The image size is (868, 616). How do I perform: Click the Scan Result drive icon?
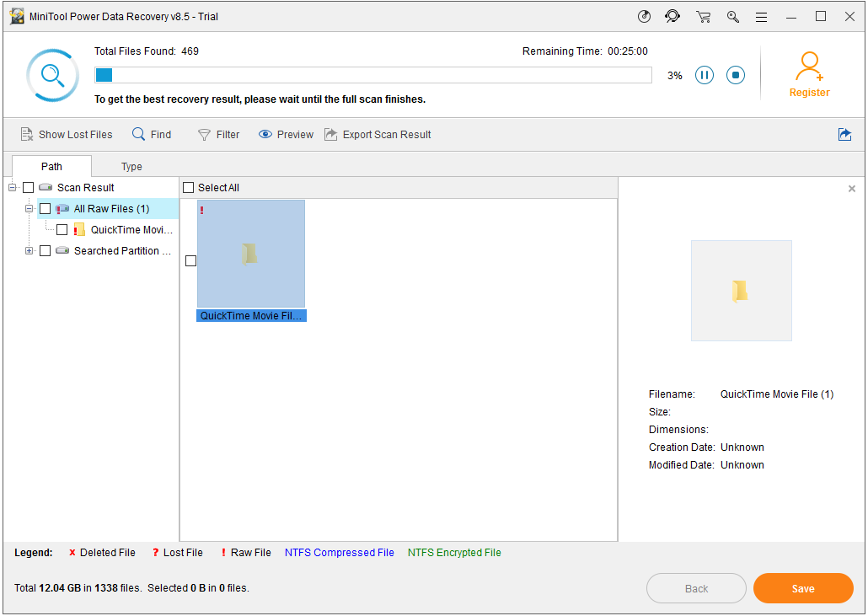coord(46,188)
